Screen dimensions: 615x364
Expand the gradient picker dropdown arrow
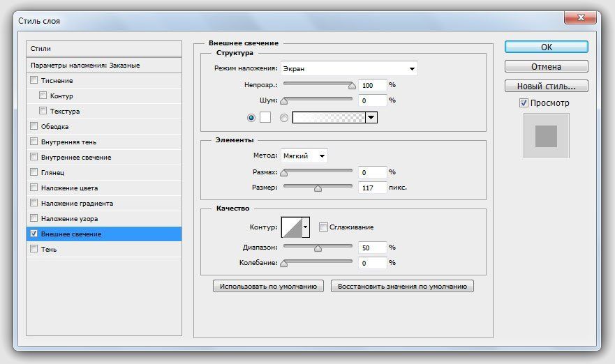(x=371, y=117)
